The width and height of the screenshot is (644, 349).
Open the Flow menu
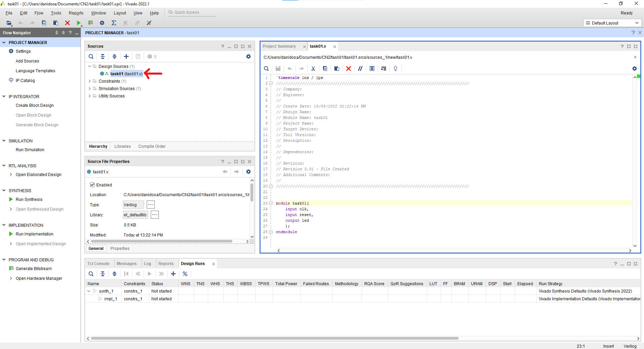point(39,13)
